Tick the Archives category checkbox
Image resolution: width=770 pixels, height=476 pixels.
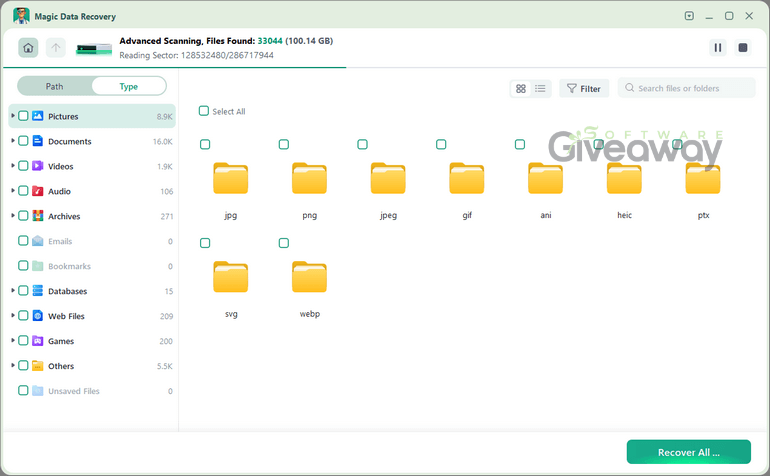pos(23,216)
